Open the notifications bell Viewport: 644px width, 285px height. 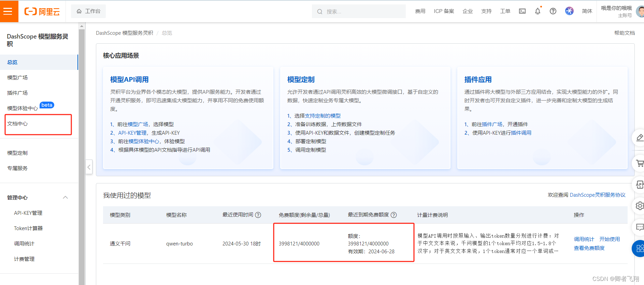[x=538, y=11]
